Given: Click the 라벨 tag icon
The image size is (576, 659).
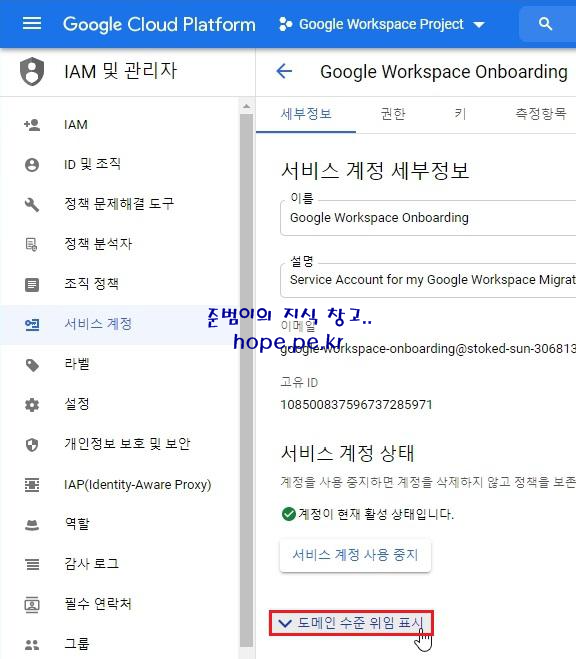Looking at the screenshot, I should pyautogui.click(x=32, y=365).
